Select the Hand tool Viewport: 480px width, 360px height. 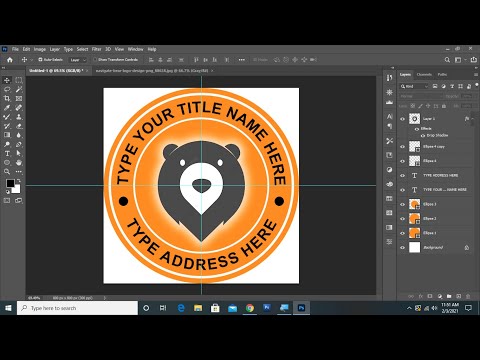(x=19, y=163)
